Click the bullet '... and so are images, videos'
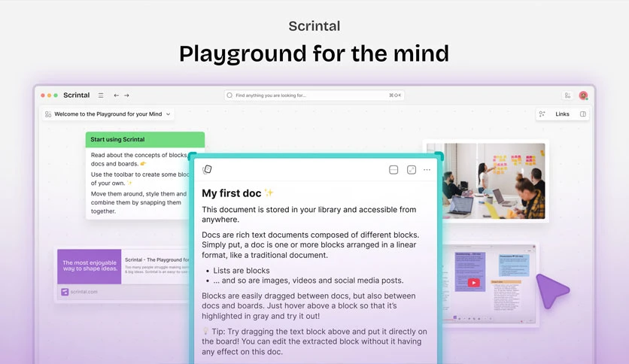Screen dimensions: 629x364 coord(308,281)
